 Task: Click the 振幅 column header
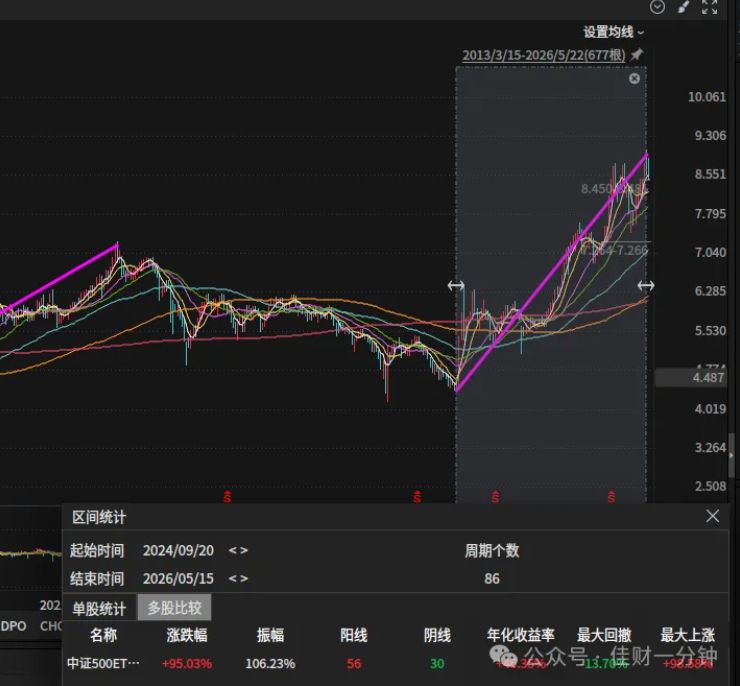270,635
